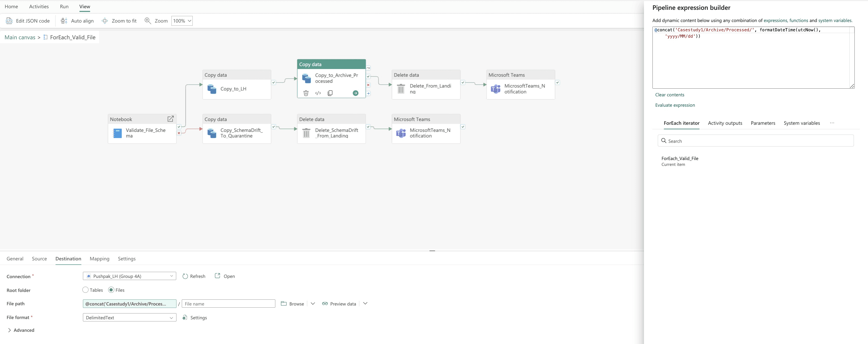This screenshot has height=344, width=868.
Task: Open the expressions, functions documentation link
Action: (786, 20)
